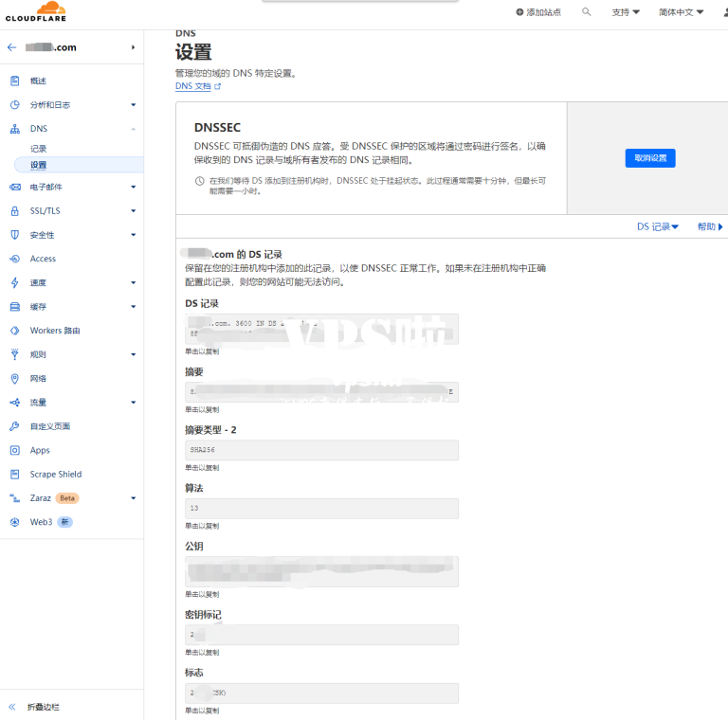Viewport: 728px width, 720px height.
Task: Open Scrape Shield in sidebar
Action: point(55,474)
